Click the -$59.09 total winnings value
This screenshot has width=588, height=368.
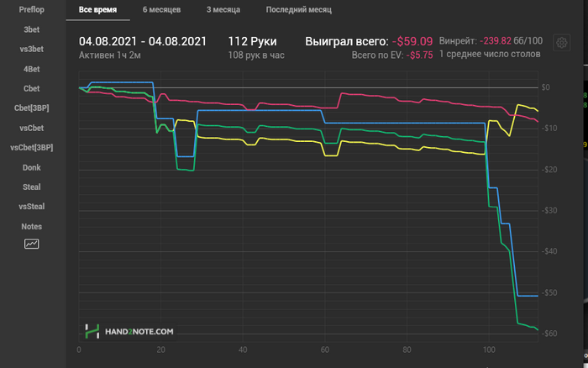click(x=412, y=41)
